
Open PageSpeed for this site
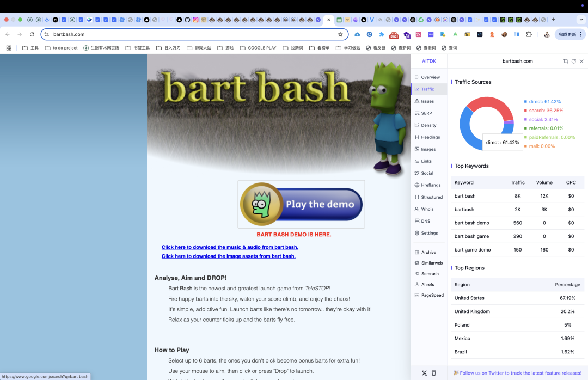tap(429, 295)
